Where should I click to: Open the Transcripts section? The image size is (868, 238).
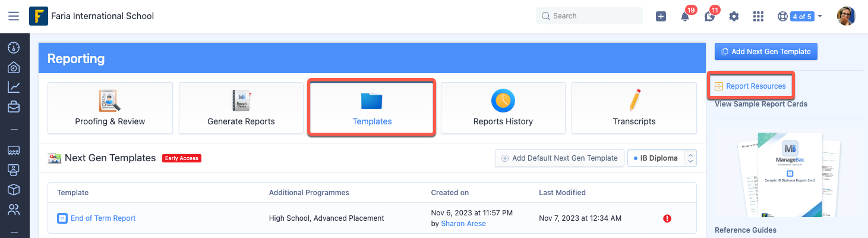point(634,108)
